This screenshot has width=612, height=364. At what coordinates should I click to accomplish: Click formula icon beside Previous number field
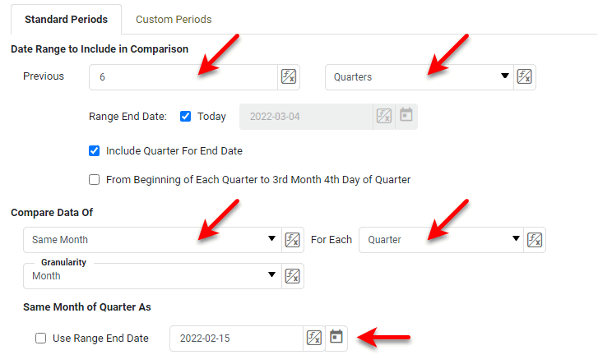pos(289,77)
